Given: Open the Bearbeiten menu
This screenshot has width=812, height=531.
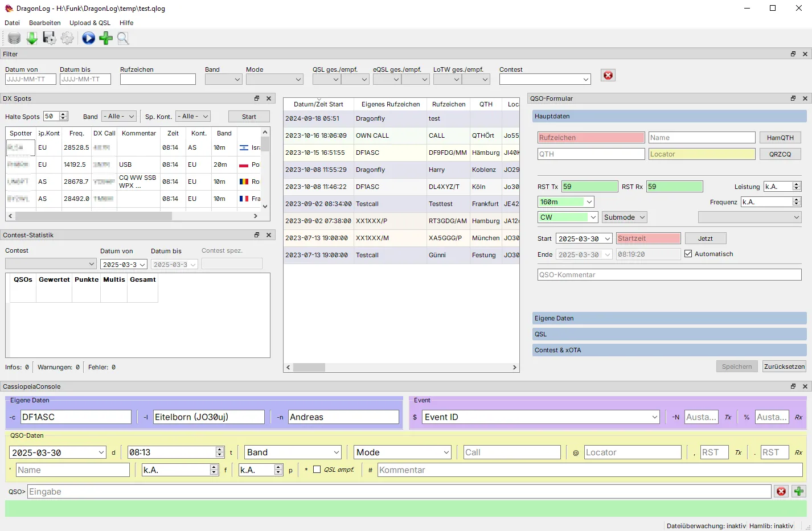Looking at the screenshot, I should (x=45, y=23).
